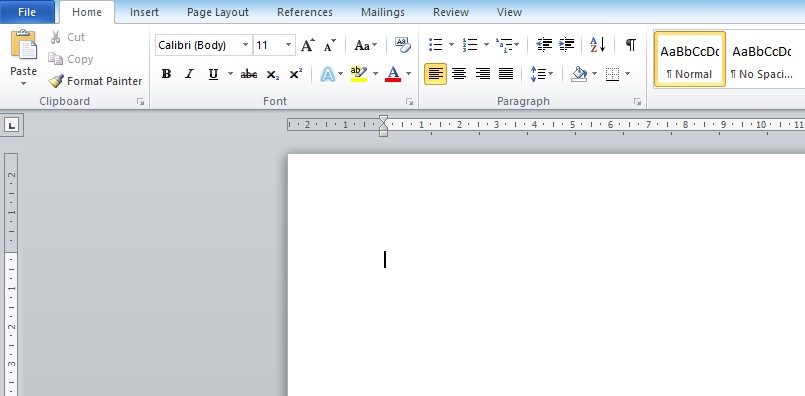Screen dimensions: 805x396
Task: Apply the Normal style
Action: [x=689, y=59]
